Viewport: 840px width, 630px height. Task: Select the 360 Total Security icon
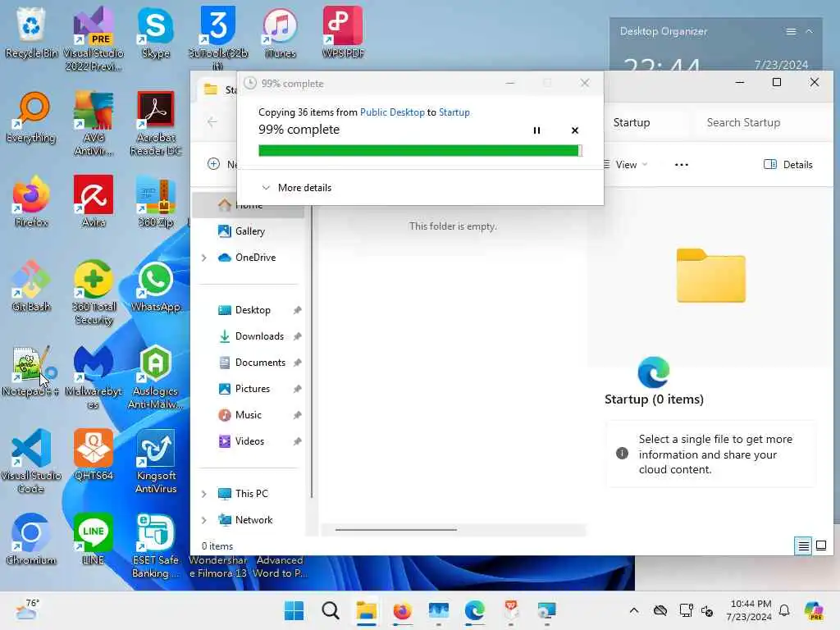click(x=94, y=293)
